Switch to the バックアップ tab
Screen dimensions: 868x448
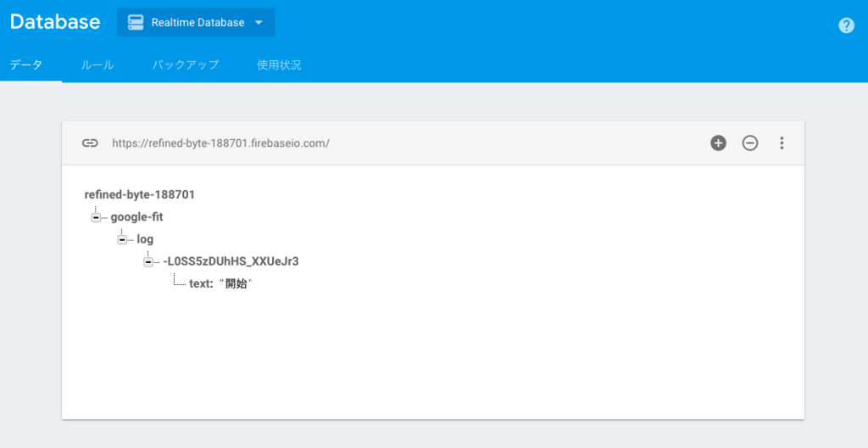point(186,64)
